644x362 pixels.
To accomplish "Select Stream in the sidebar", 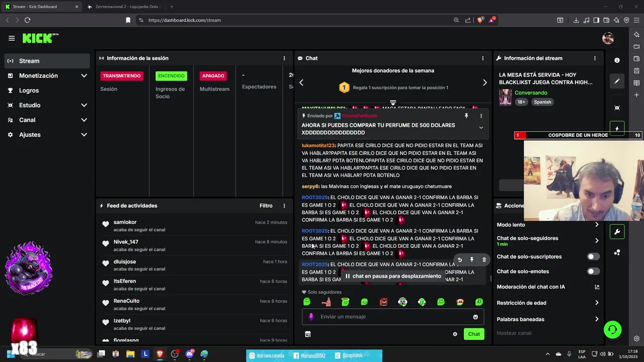I will (x=47, y=61).
